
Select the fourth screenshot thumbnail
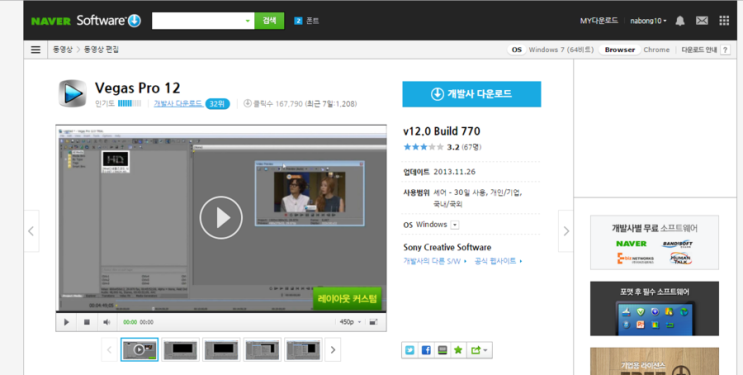pos(262,350)
